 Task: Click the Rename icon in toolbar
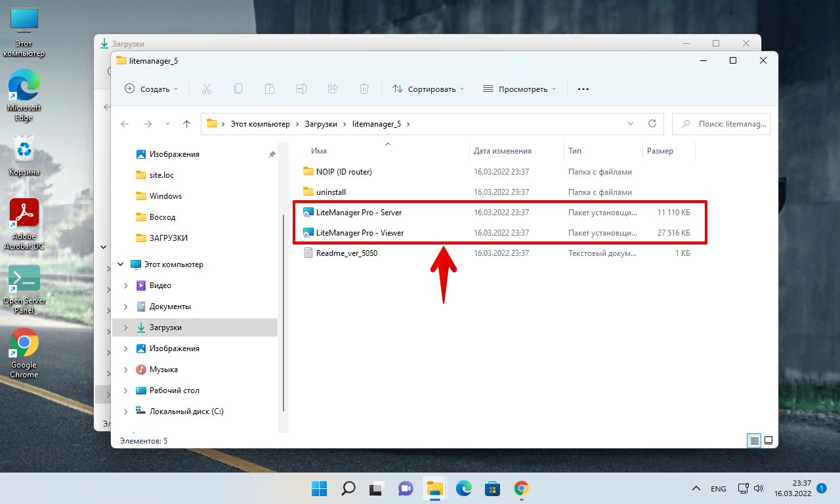[301, 89]
